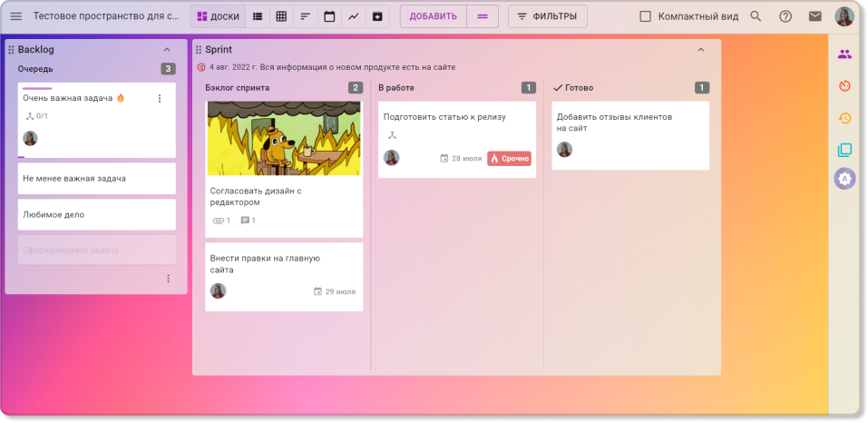Open the Очень важная задача card
The width and height of the screenshot is (868, 423).
[97, 120]
